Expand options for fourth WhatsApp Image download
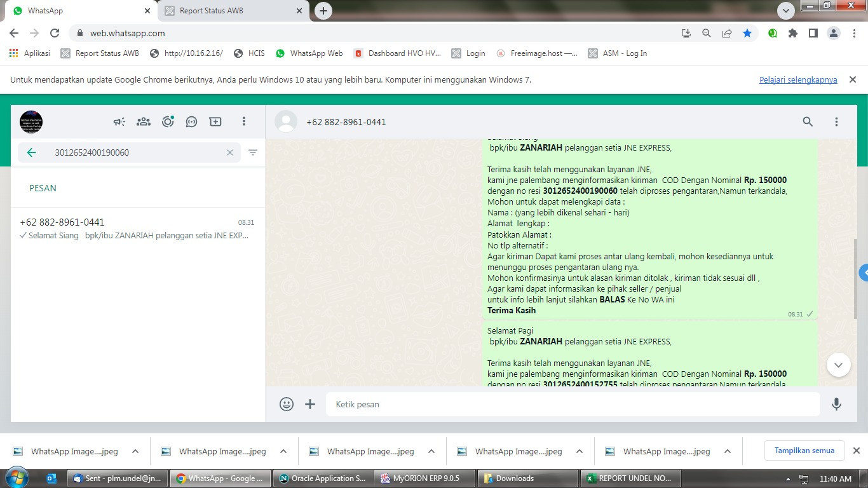This screenshot has height=488, width=868. [580, 451]
